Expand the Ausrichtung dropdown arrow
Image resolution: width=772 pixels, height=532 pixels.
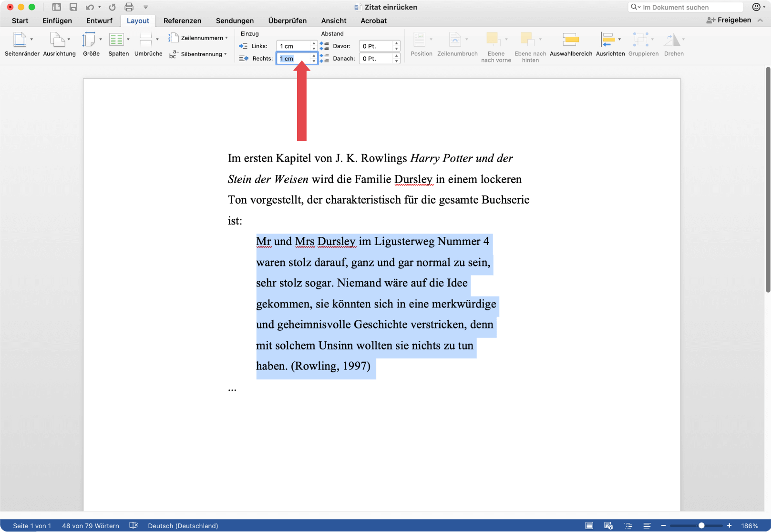pos(69,40)
